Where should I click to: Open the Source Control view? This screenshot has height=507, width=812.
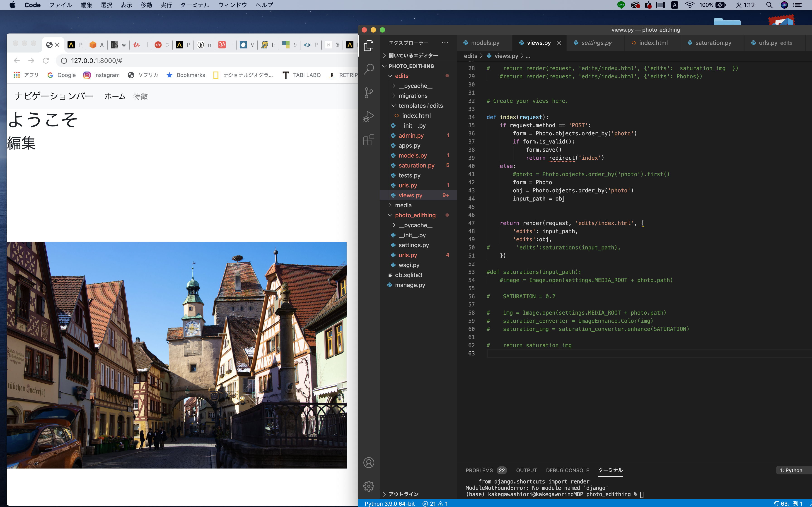pyautogui.click(x=368, y=93)
